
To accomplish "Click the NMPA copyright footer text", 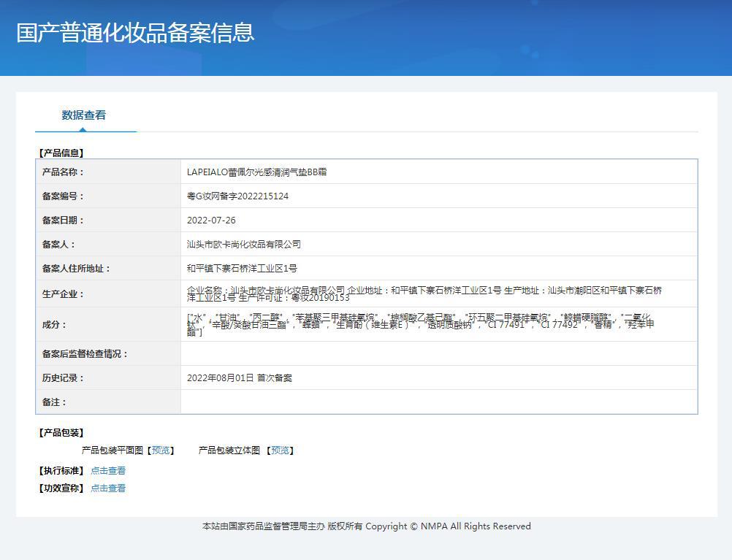I will (x=366, y=526).
